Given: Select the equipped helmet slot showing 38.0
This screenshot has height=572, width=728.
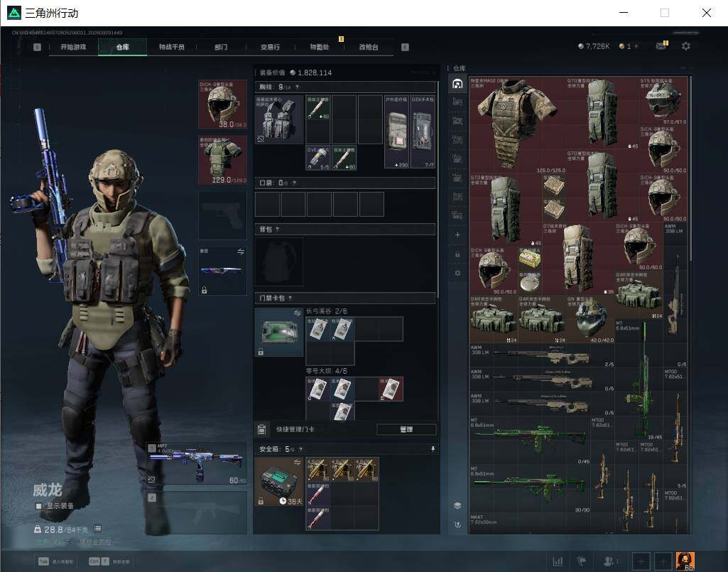Looking at the screenshot, I should tap(222, 104).
